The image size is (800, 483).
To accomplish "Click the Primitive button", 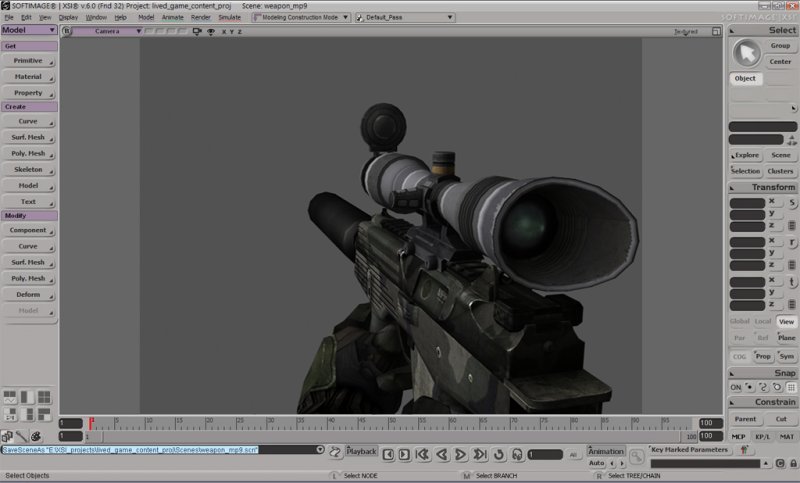I will pos(28,61).
